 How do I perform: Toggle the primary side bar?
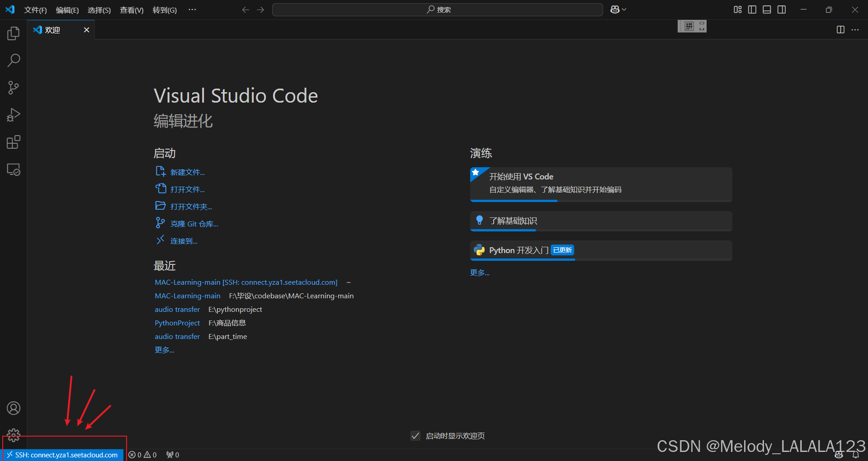(x=752, y=9)
